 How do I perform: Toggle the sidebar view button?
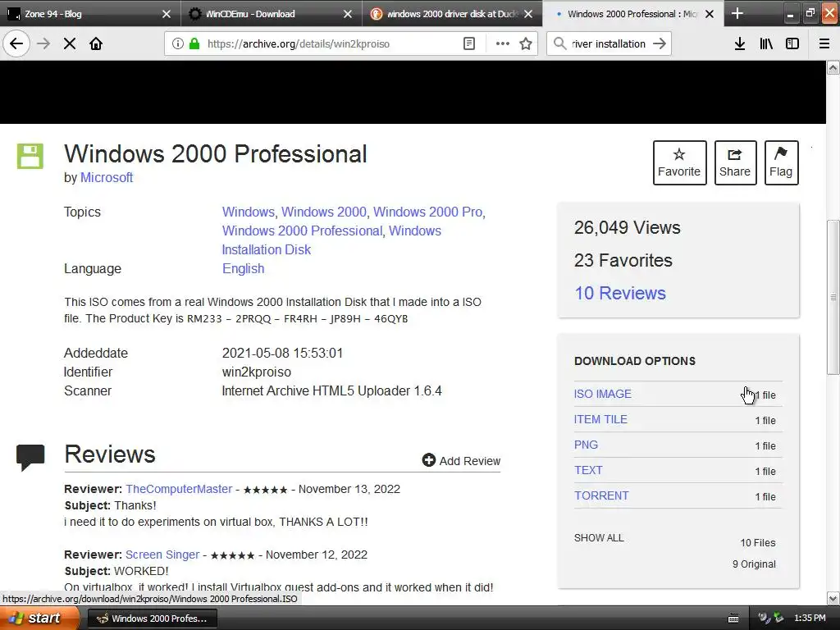click(792, 43)
